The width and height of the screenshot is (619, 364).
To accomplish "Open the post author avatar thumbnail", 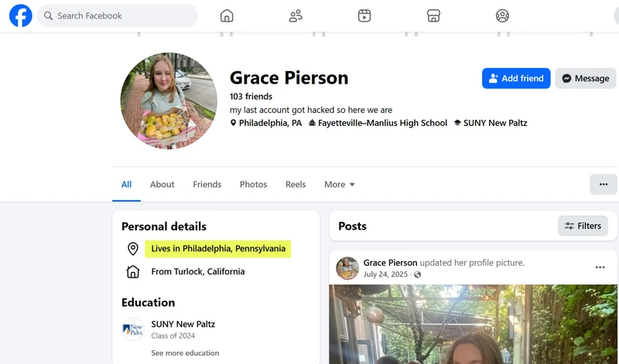I will [347, 268].
